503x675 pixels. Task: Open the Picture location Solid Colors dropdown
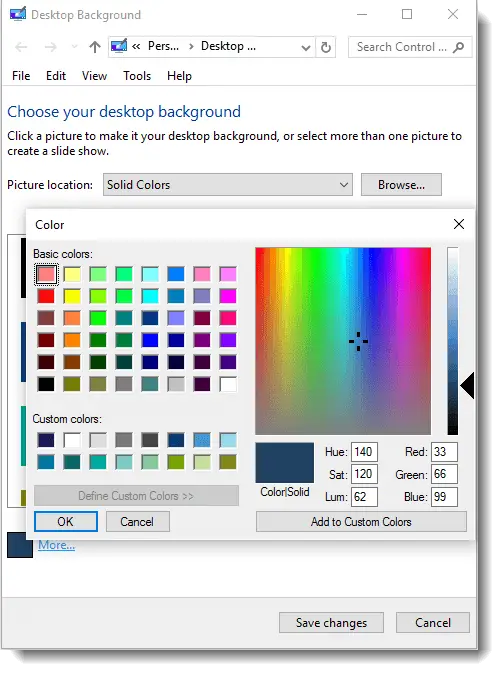[228, 185]
